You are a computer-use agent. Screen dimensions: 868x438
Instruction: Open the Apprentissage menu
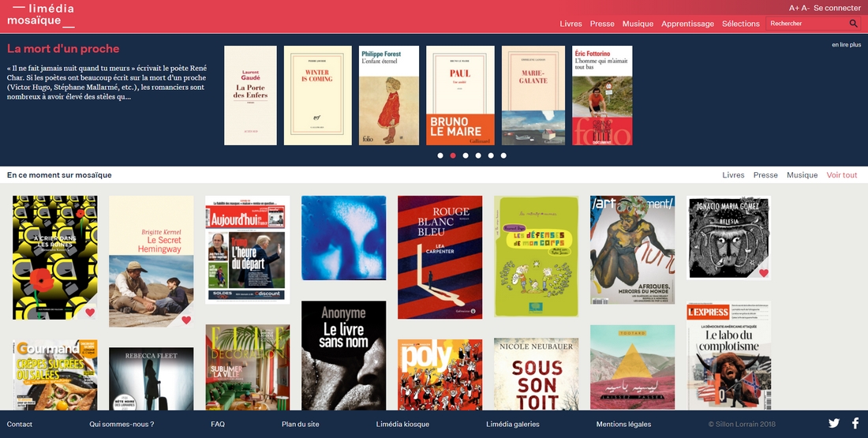point(687,24)
